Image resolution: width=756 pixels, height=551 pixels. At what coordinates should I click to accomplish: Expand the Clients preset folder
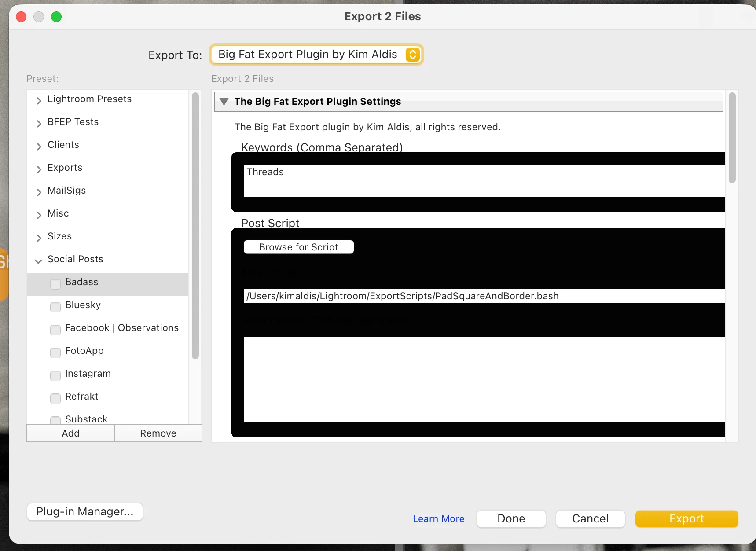point(39,146)
